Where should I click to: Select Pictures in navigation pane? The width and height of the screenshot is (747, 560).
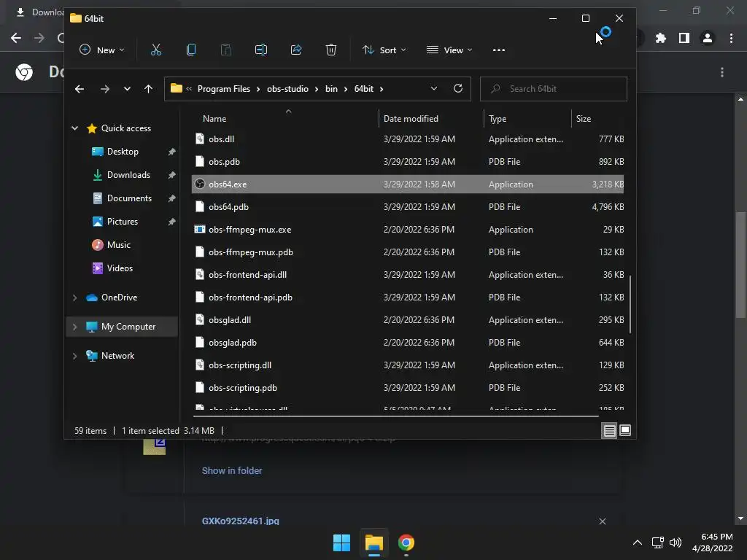coord(123,222)
